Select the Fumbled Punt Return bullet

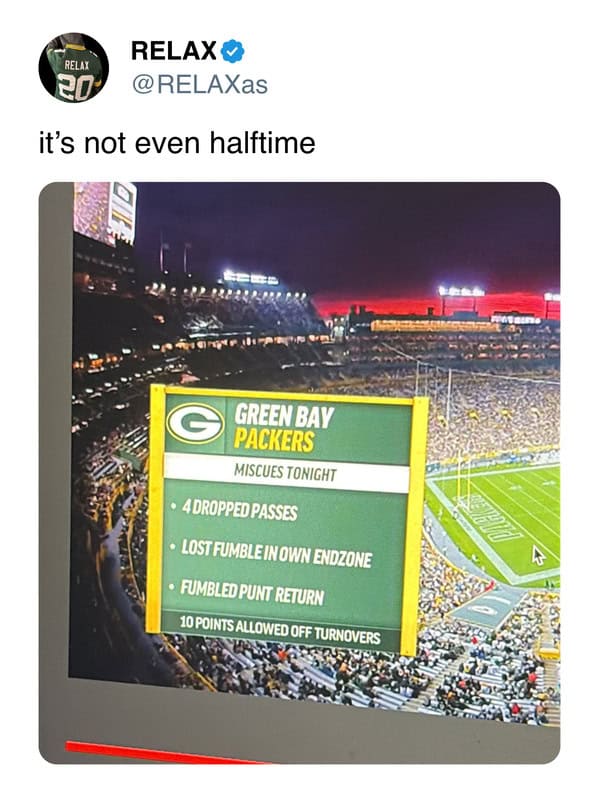coord(247,593)
